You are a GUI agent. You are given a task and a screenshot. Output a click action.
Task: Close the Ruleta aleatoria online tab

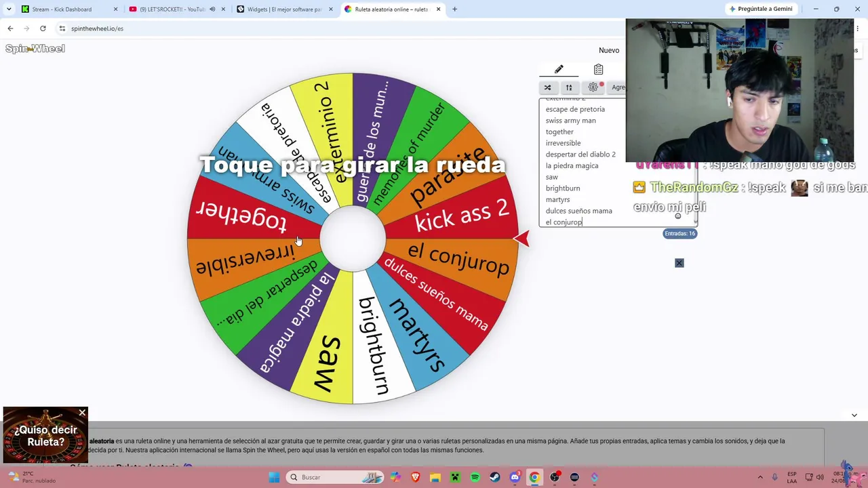coord(439,9)
